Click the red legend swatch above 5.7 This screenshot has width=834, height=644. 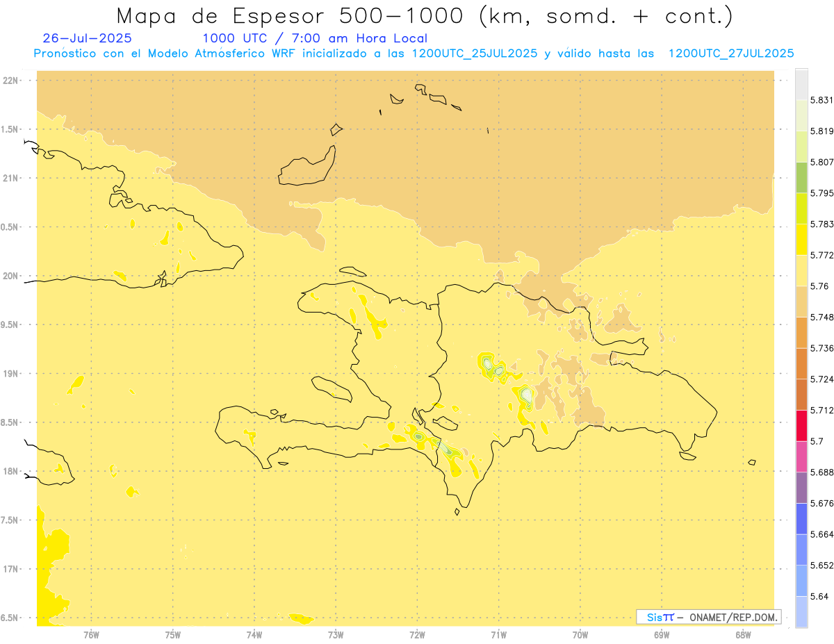click(x=801, y=425)
